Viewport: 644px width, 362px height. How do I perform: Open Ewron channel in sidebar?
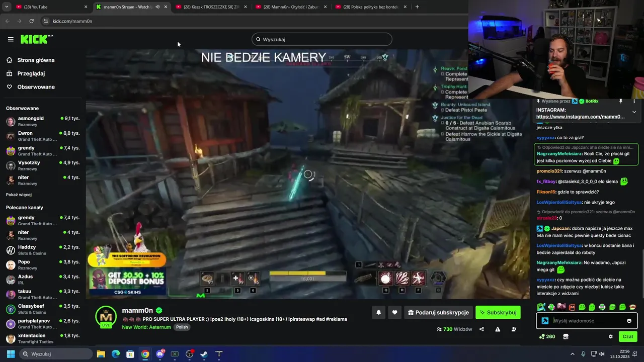click(43, 136)
